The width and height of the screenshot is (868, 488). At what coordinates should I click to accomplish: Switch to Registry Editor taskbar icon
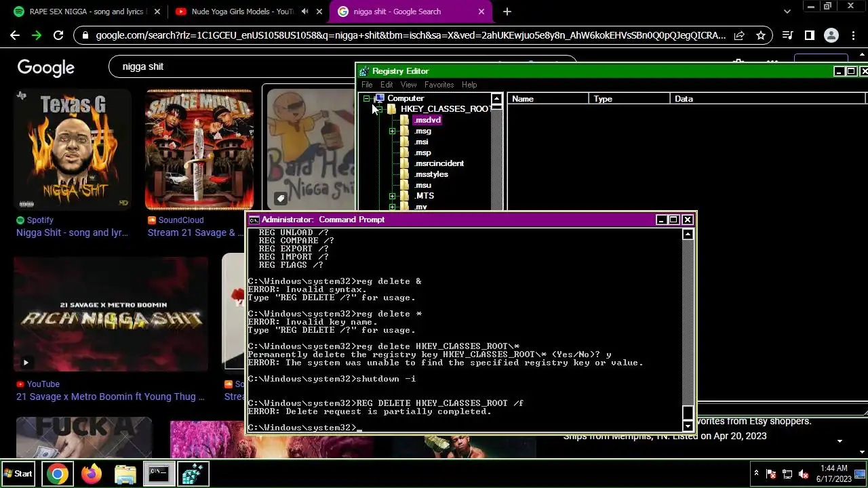click(193, 474)
